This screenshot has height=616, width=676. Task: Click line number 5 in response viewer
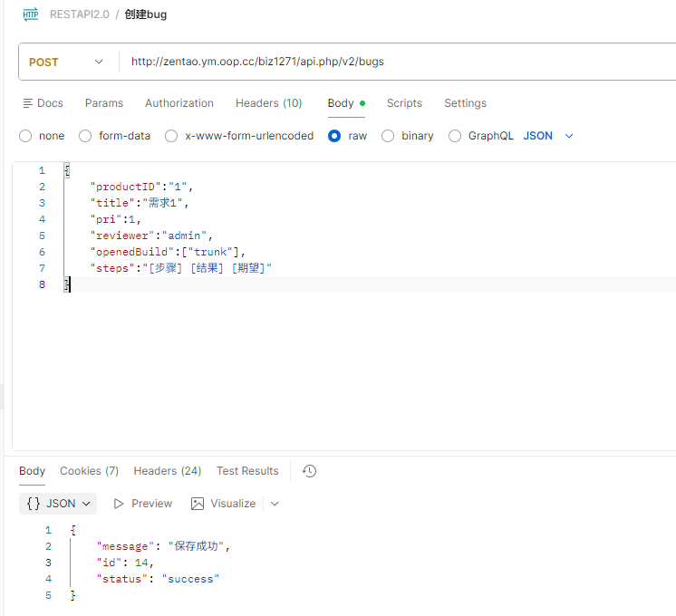tap(48, 596)
